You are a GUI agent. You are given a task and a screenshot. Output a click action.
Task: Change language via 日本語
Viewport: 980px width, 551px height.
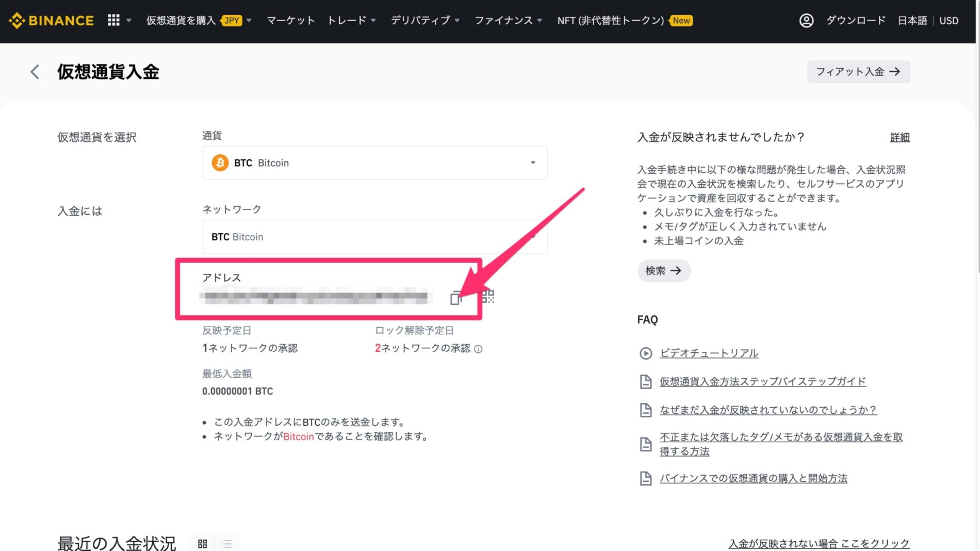[x=912, y=21]
